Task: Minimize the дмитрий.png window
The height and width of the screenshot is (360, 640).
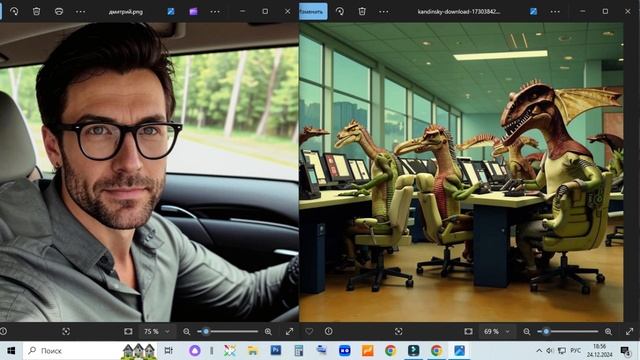Action: pyautogui.click(x=242, y=11)
